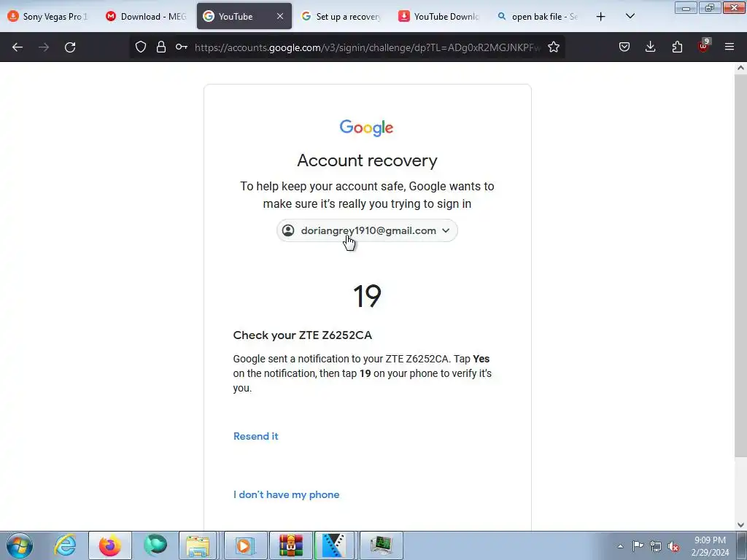Image resolution: width=747 pixels, height=560 pixels.
Task: Click the Account recovery heading text
Action: pyautogui.click(x=368, y=160)
